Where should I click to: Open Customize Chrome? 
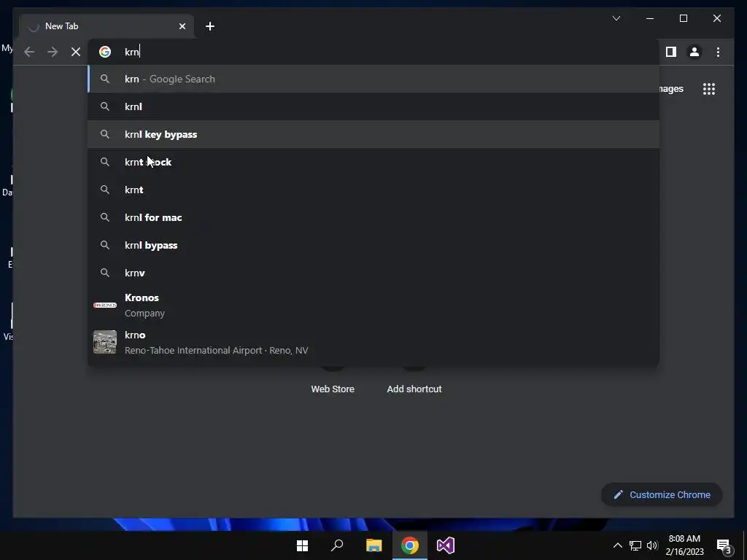(x=662, y=495)
